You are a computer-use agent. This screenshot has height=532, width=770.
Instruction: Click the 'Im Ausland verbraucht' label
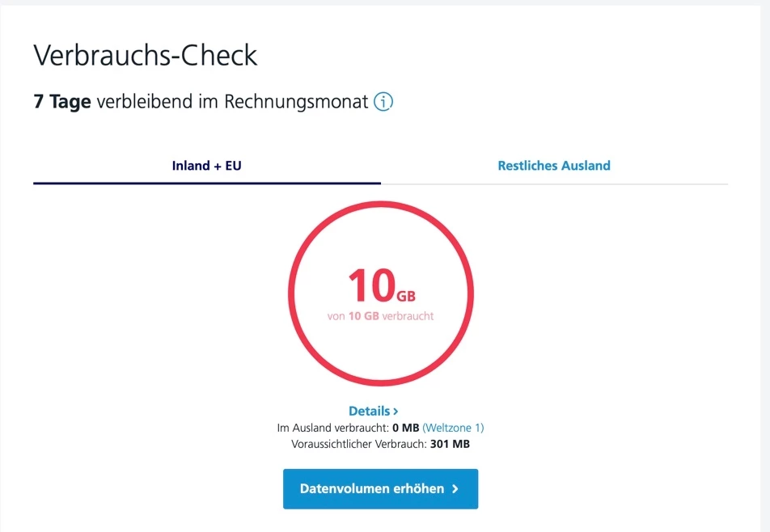[332, 428]
